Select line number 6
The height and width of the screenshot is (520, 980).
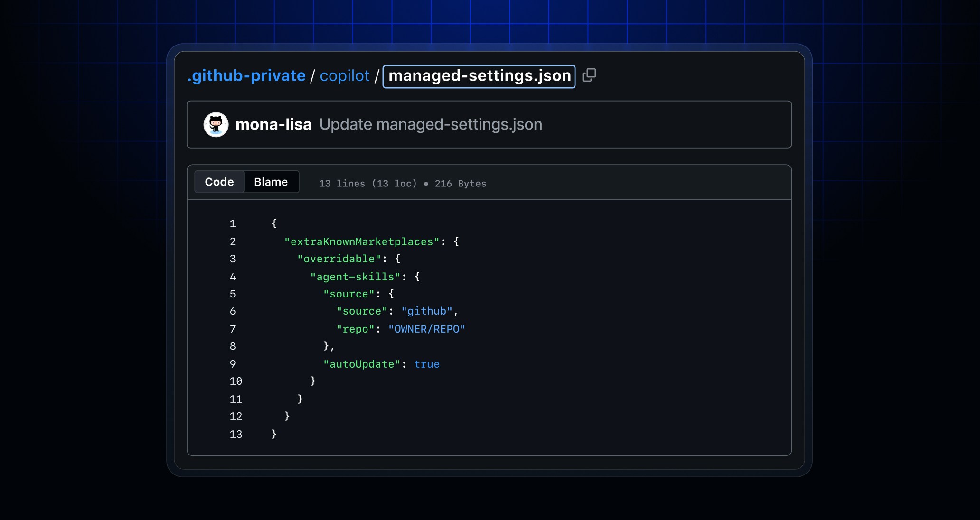point(233,311)
